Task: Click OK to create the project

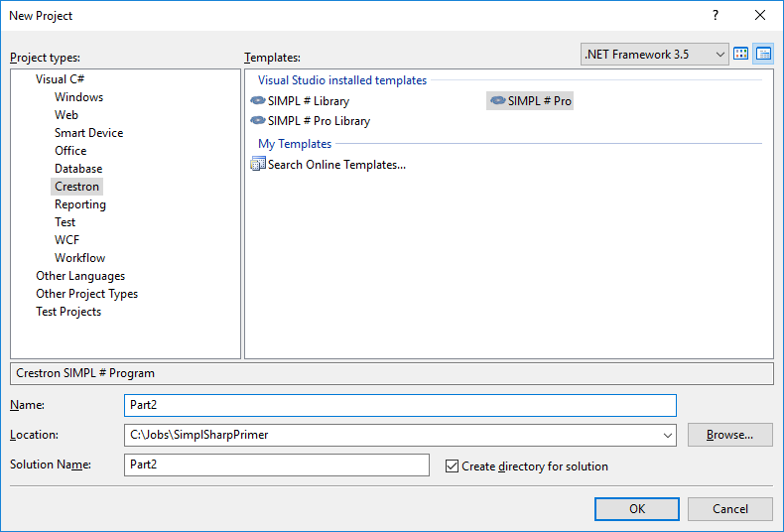Action: (637, 509)
